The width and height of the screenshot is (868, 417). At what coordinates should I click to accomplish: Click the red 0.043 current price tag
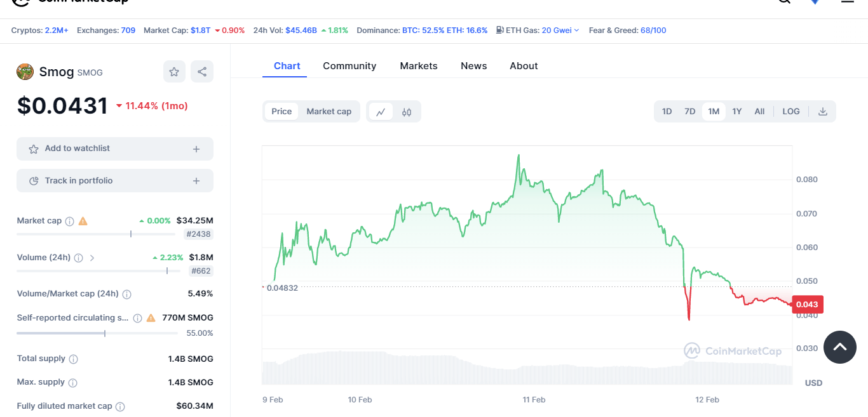[x=808, y=305]
